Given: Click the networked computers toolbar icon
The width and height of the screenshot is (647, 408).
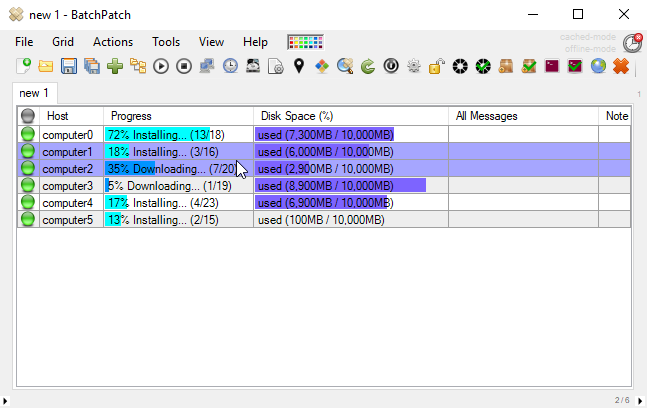Looking at the screenshot, I should [207, 66].
